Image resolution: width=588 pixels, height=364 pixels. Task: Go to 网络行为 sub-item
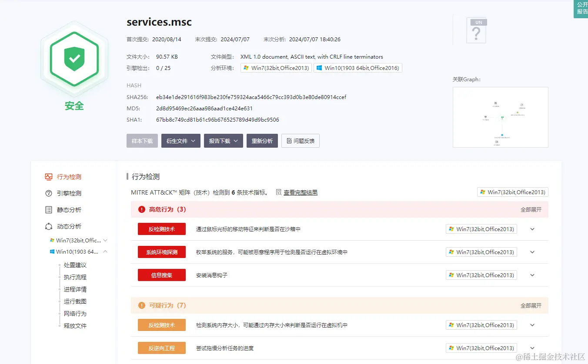tap(75, 314)
